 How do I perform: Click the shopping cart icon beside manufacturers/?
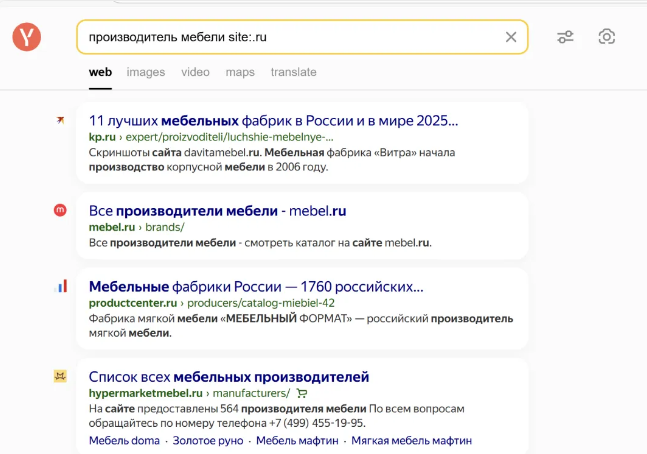pyautogui.click(x=302, y=393)
